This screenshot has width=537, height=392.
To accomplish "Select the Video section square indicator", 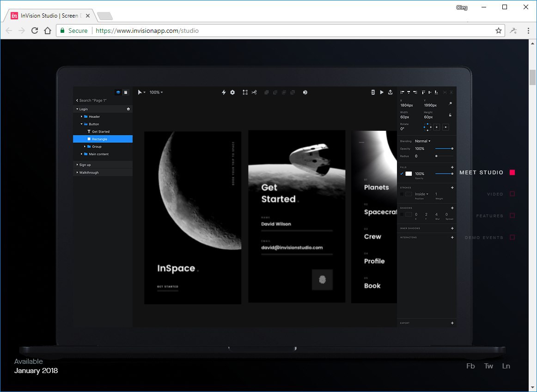I will coord(513,194).
